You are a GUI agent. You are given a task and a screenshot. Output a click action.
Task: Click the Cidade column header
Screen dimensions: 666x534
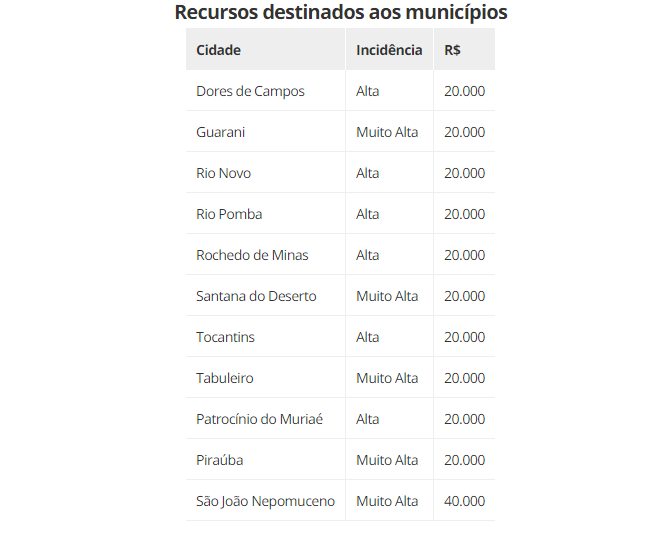(218, 50)
